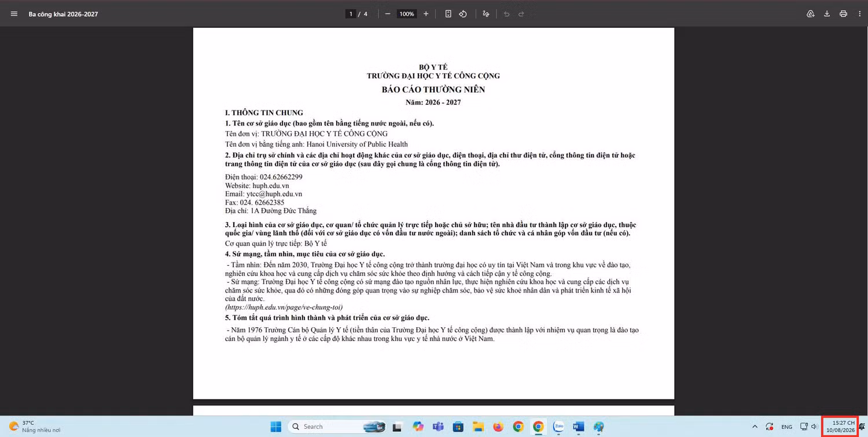
Task: Click the text Năm: 2026 - 2027
Action: click(x=433, y=102)
